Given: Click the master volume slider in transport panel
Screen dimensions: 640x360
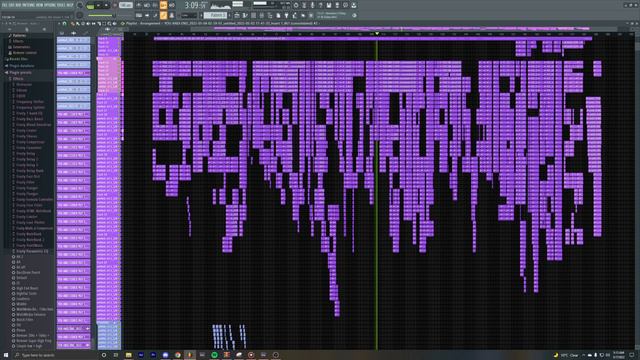Looking at the screenshot, I should pyautogui.click(x=100, y=16).
